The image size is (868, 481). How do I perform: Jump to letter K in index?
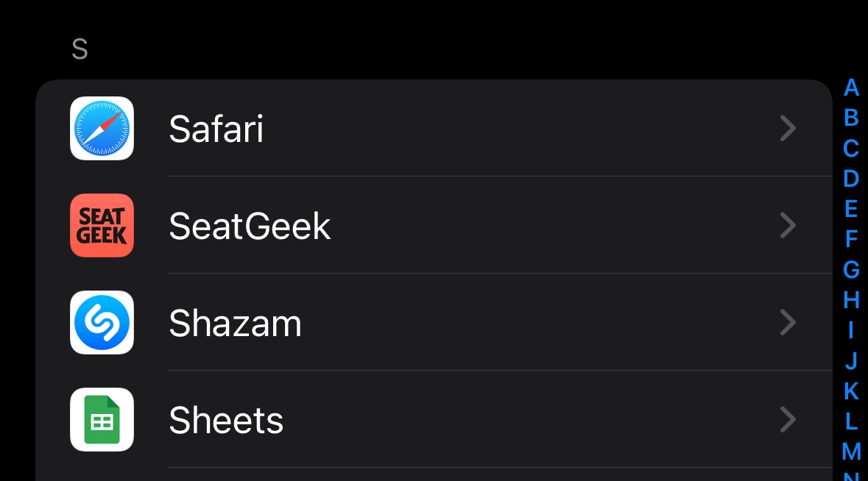[851, 391]
